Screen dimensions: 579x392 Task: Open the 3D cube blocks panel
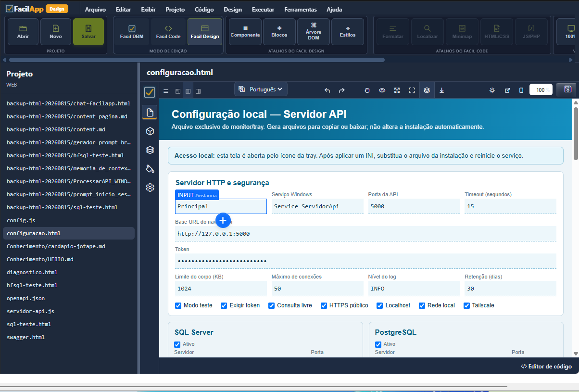tap(150, 131)
